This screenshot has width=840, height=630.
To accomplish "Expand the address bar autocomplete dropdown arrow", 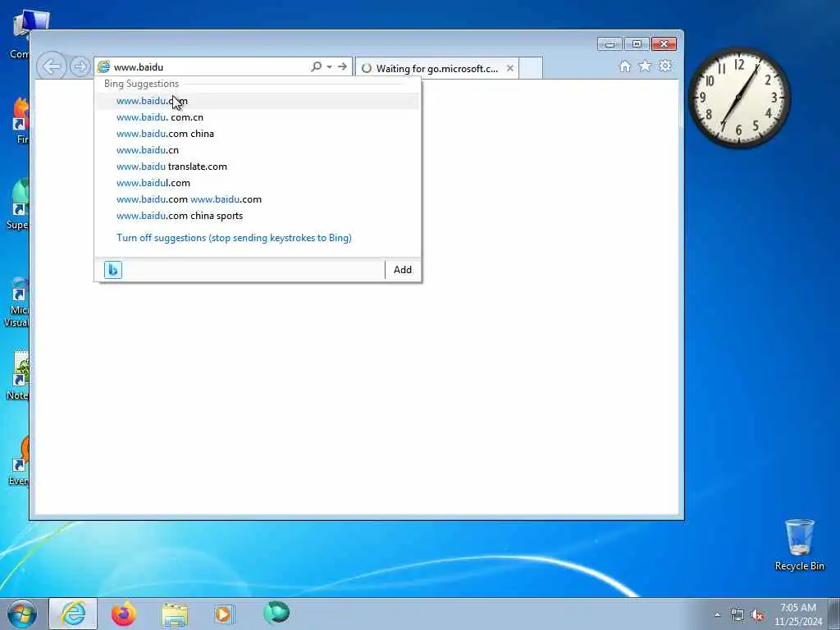I will click(x=329, y=67).
